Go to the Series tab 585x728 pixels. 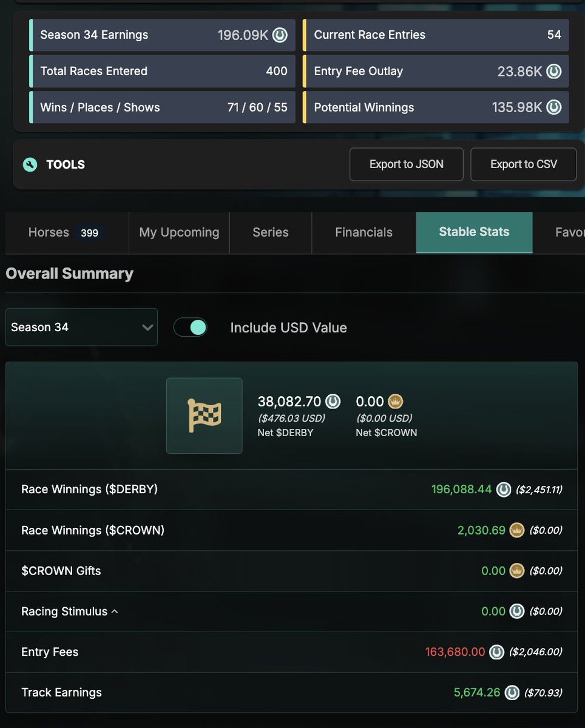271,232
